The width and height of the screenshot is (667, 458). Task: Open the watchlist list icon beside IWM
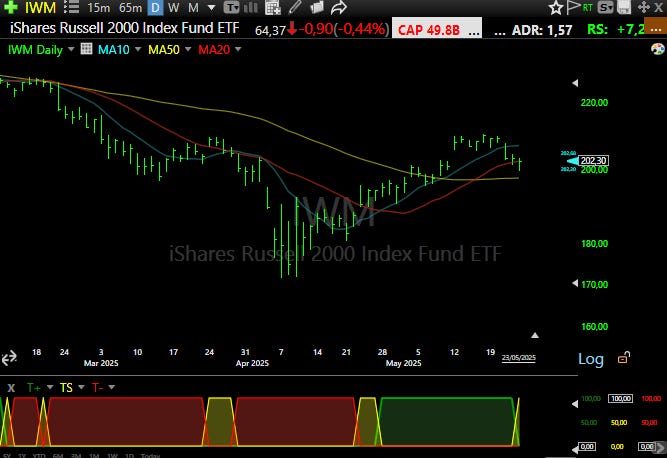coord(71,7)
